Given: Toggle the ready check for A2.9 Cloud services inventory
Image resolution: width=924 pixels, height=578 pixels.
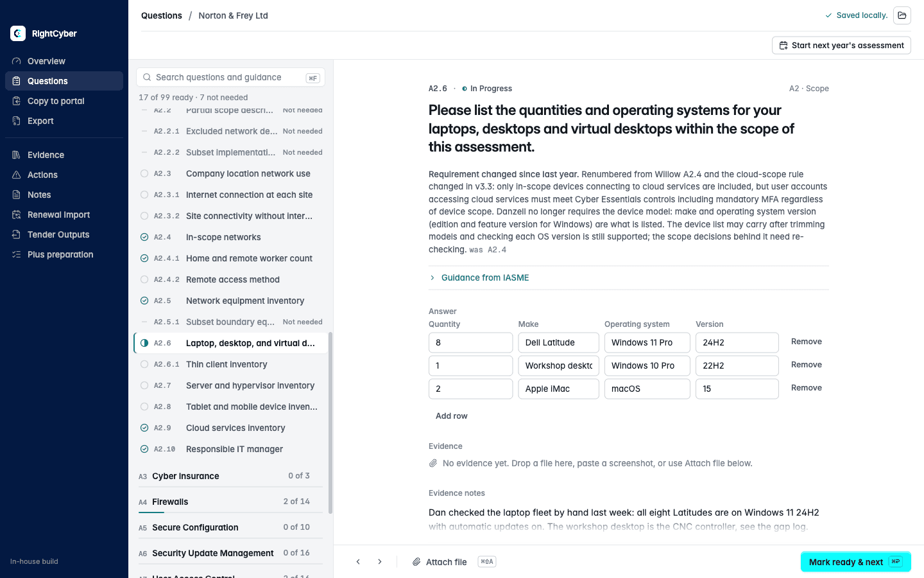Looking at the screenshot, I should [x=144, y=428].
